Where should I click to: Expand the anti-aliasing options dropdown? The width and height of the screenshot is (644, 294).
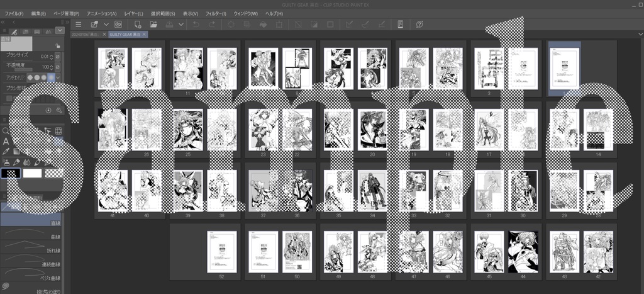[58, 77]
